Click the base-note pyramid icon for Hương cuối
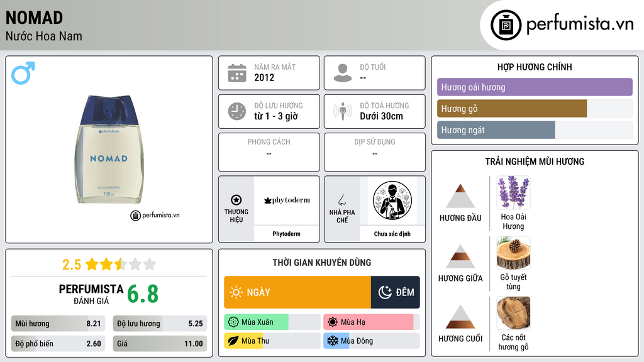The image size is (644, 362). click(x=460, y=317)
